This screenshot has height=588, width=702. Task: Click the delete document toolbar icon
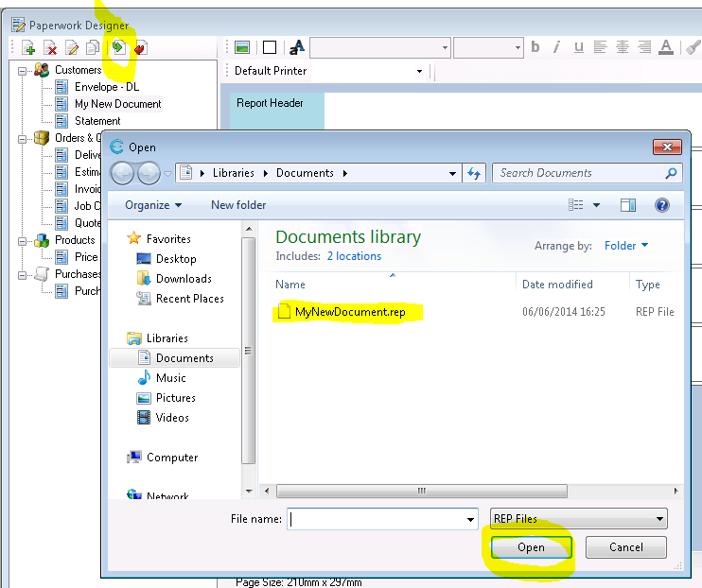coord(51,48)
